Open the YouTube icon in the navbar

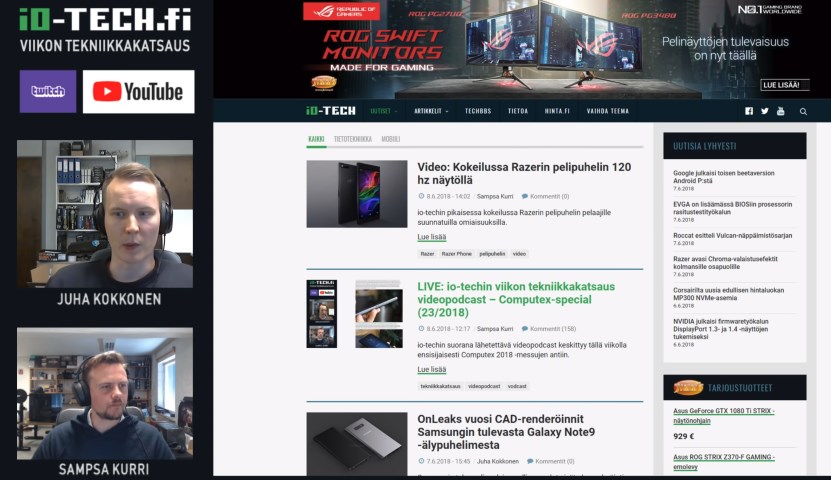781,111
